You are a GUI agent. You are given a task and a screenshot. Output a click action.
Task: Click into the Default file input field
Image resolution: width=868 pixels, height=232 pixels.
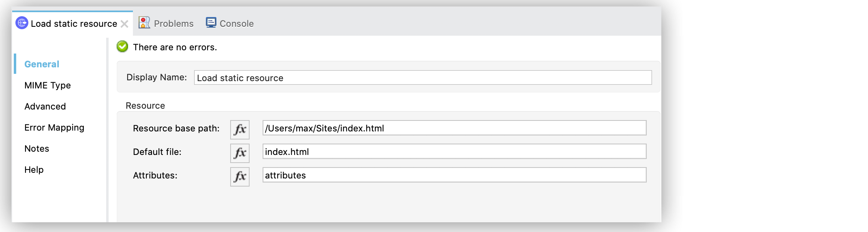454,152
